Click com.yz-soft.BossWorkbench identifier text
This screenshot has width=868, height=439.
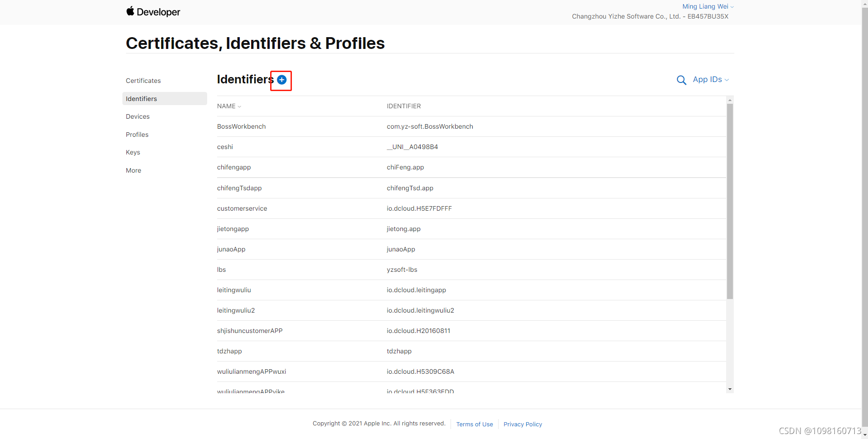430,126
